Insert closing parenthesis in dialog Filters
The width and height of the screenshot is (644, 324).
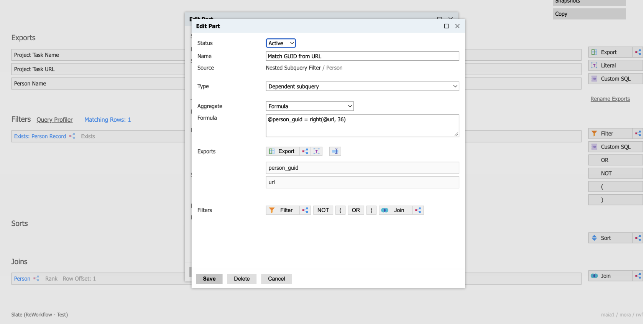point(371,210)
